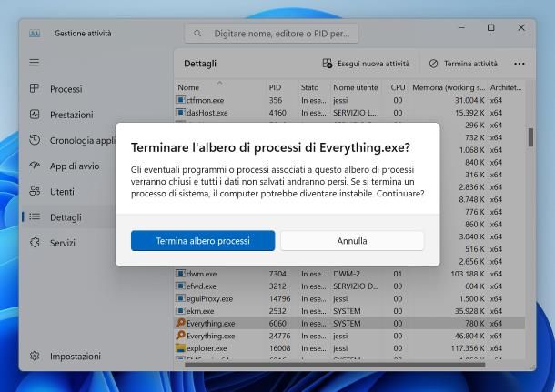
Task: Click Everything.exe icon with PID 24776
Action: click(180, 336)
